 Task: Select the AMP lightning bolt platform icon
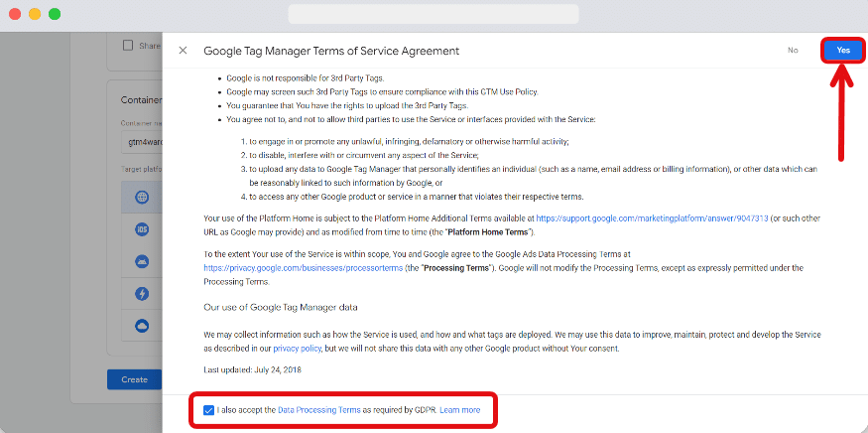coord(142,293)
